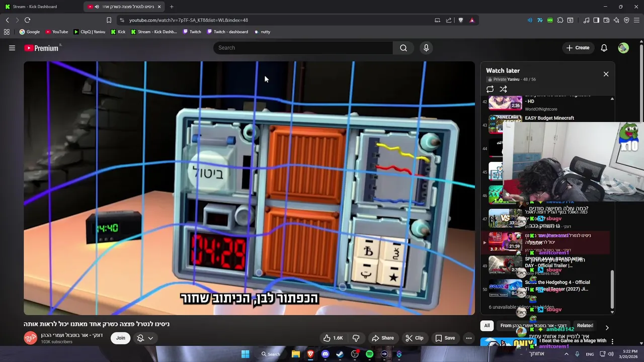Viewport: 644px width, 362px height.
Task: Reload the current page
Action: (x=27, y=20)
